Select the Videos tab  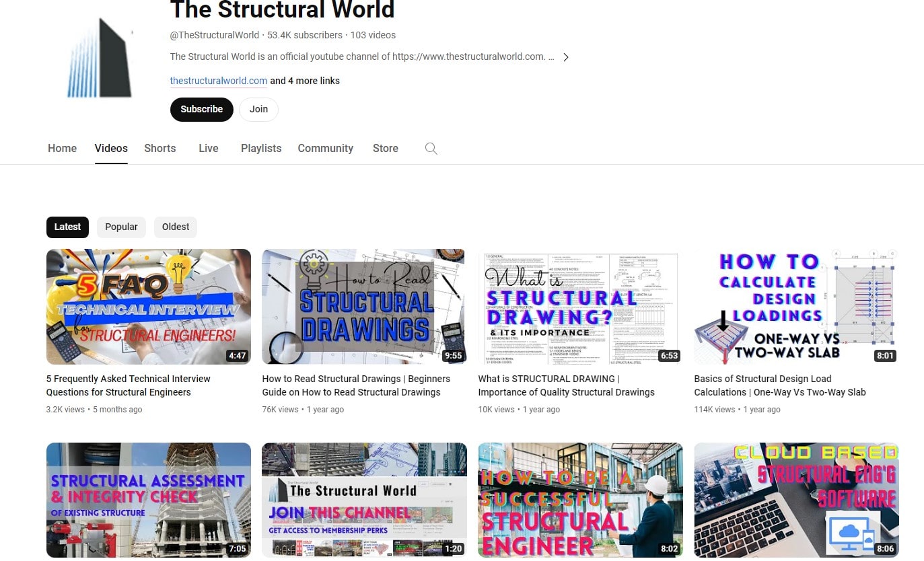tap(111, 148)
